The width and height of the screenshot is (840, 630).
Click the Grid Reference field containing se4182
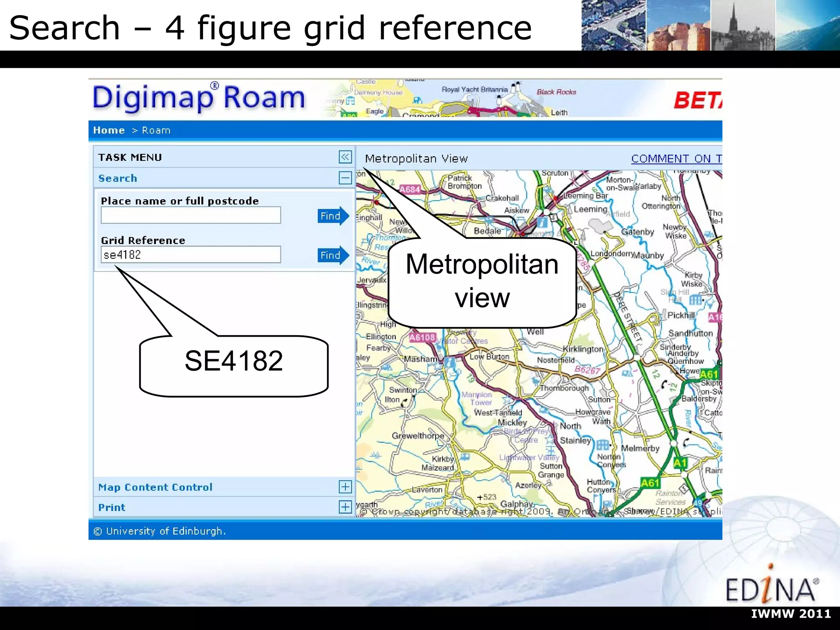point(191,255)
